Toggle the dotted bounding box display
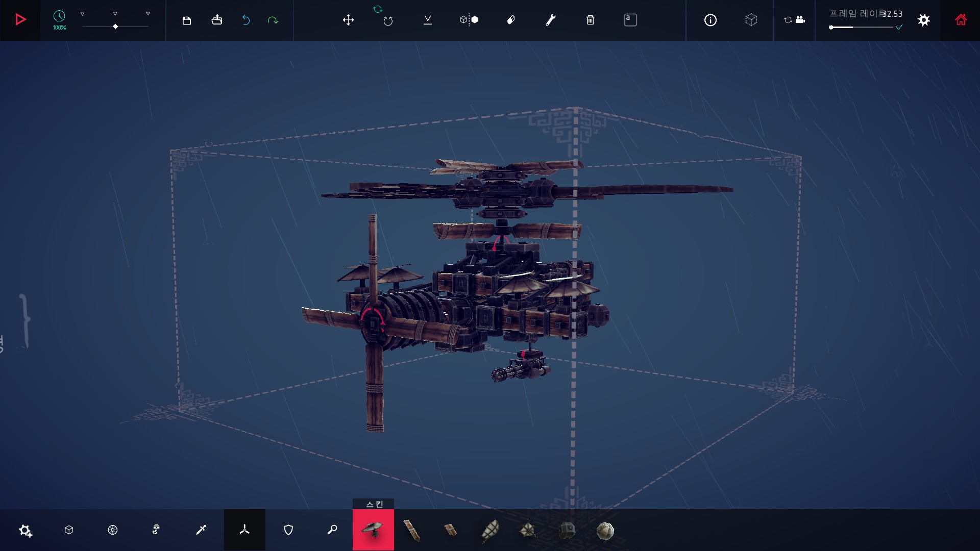This screenshot has width=980, height=551. (x=751, y=20)
